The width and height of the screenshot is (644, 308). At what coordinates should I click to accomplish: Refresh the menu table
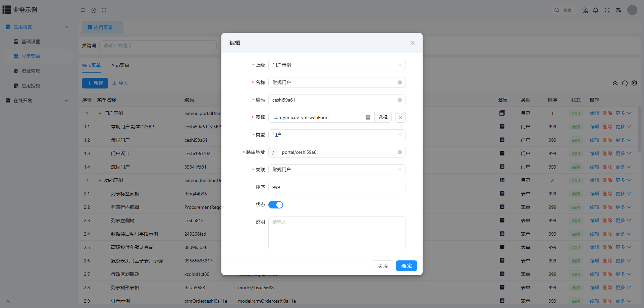[x=625, y=83]
